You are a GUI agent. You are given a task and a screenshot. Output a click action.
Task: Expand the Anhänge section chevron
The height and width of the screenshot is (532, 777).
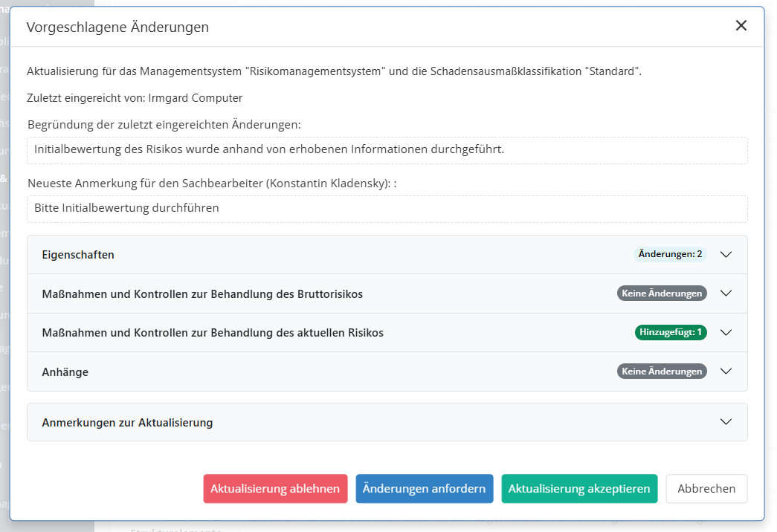(x=726, y=372)
